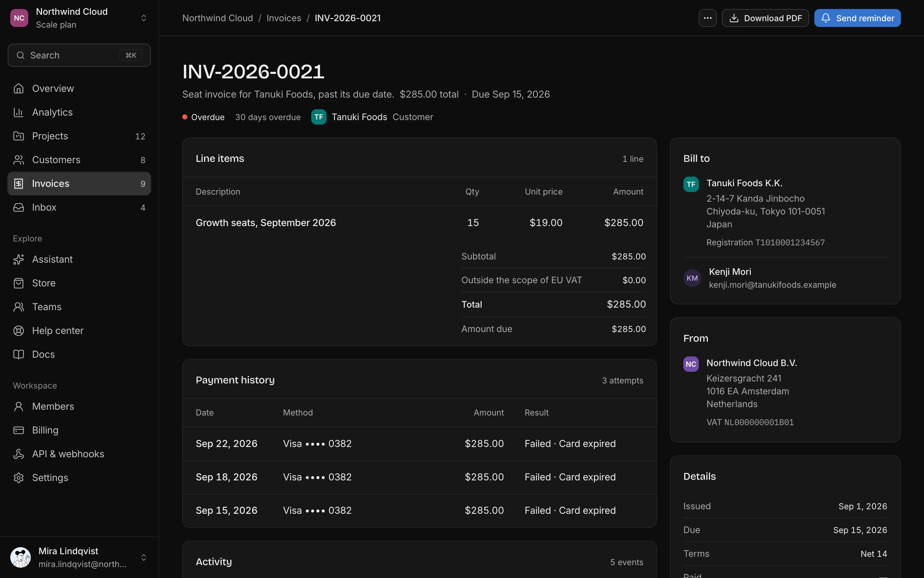Click the Billing credit card icon
The width and height of the screenshot is (924, 578).
click(18, 430)
